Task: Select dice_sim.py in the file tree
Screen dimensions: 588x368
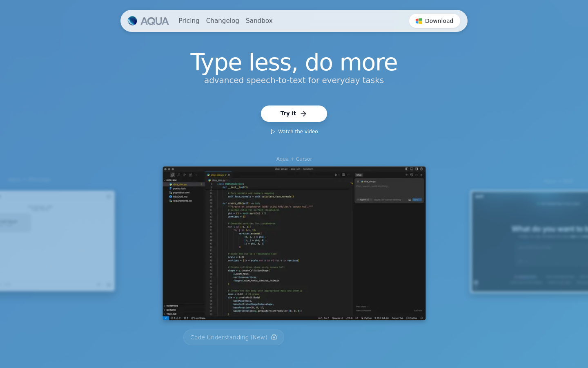Action: (184, 184)
